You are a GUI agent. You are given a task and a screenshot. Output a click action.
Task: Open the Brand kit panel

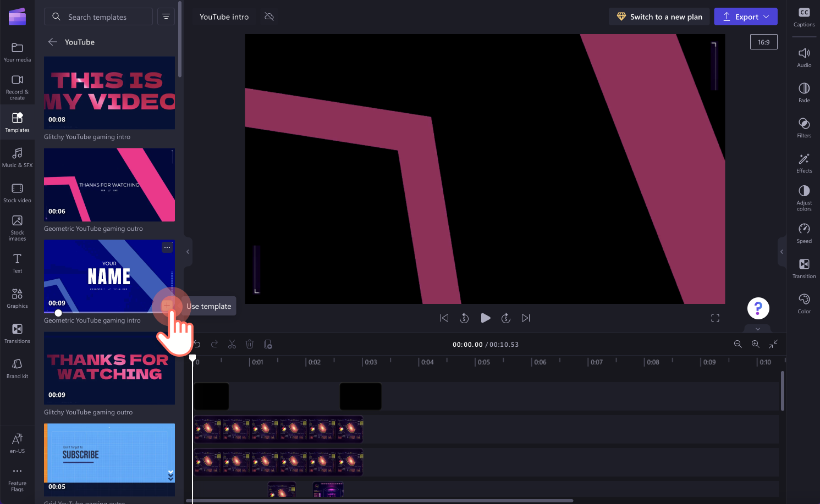click(17, 368)
